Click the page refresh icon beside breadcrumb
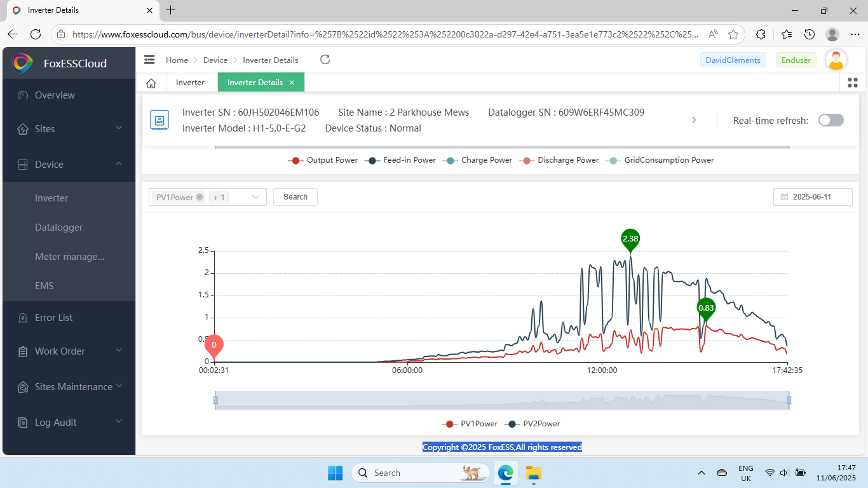The width and height of the screenshot is (868, 488). pos(325,60)
